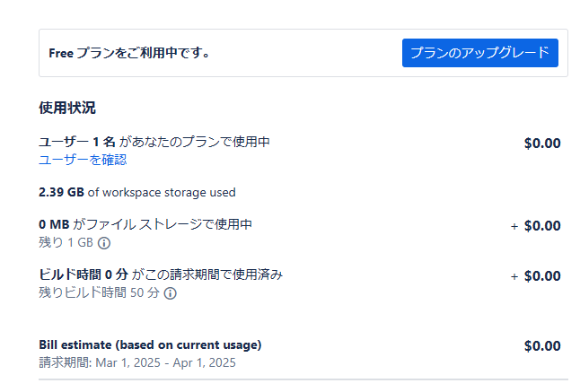Click info icon beside 残り 1 GB
The width and height of the screenshot is (580, 392).
point(104,243)
